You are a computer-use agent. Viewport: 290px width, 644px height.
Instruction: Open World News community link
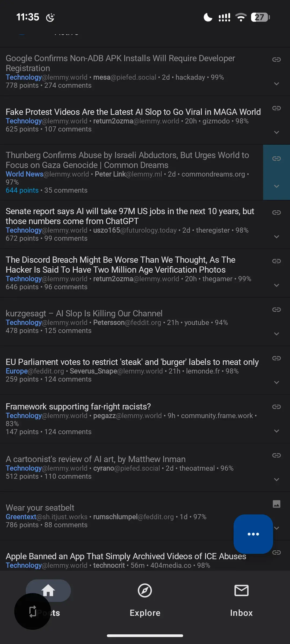(x=24, y=174)
